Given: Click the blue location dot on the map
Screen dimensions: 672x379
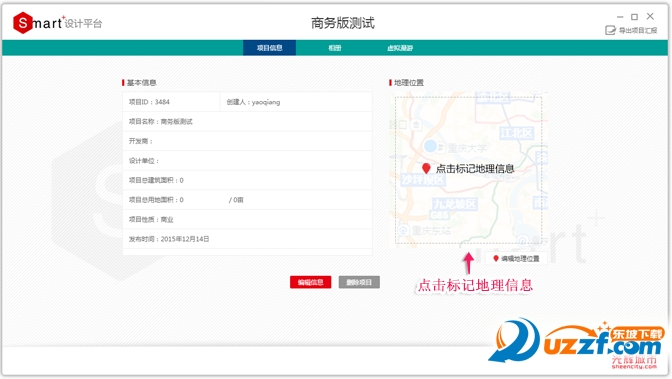Looking at the screenshot, I should tap(430, 146).
